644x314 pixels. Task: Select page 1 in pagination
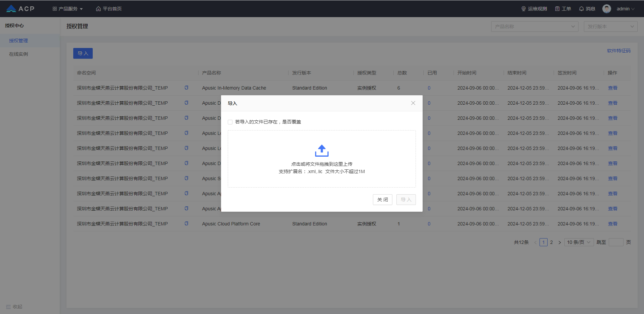[544, 242]
